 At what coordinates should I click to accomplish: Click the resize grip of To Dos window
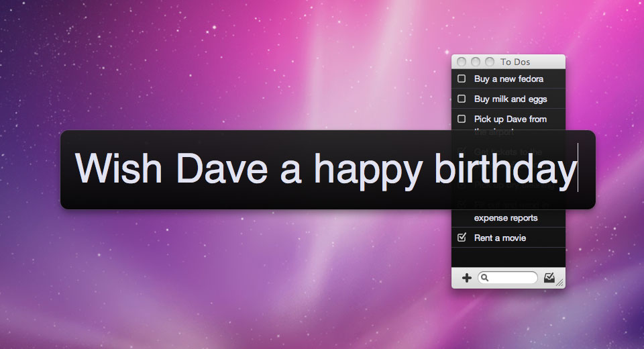(559, 283)
